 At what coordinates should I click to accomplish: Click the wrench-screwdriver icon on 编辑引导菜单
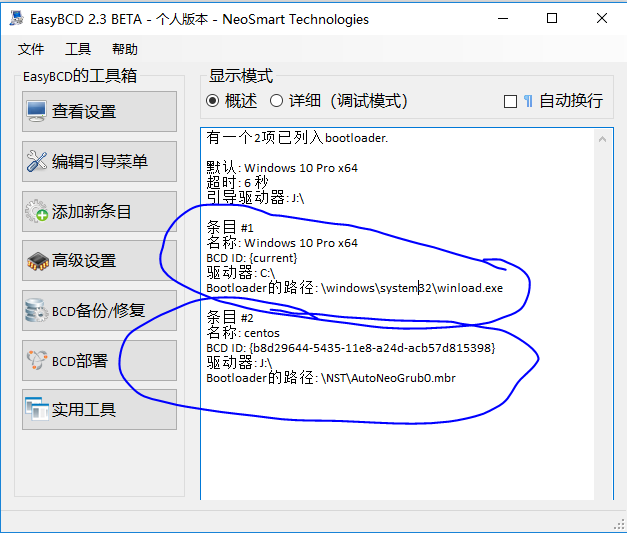36,161
